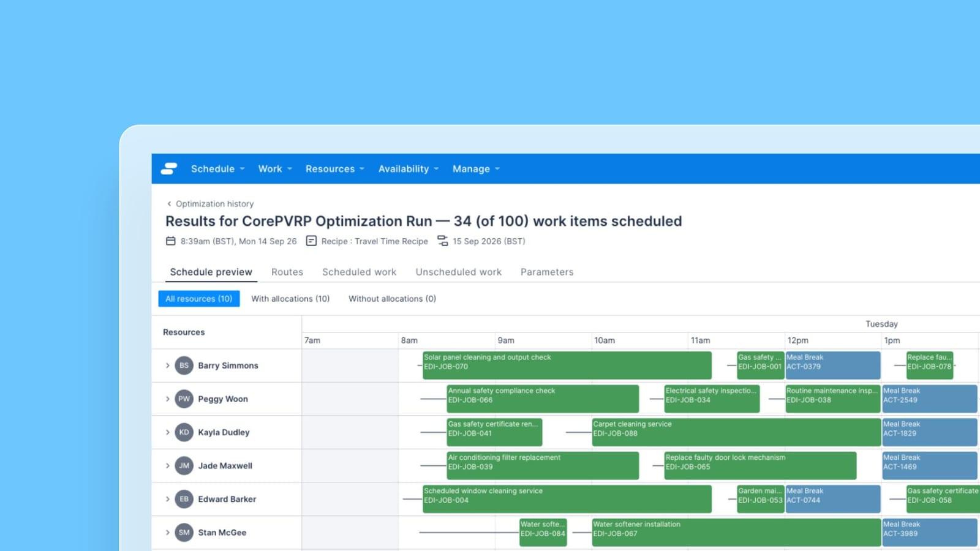Select Edward Barker's Meal Break ACT-0744
980x551 pixels.
click(x=833, y=499)
